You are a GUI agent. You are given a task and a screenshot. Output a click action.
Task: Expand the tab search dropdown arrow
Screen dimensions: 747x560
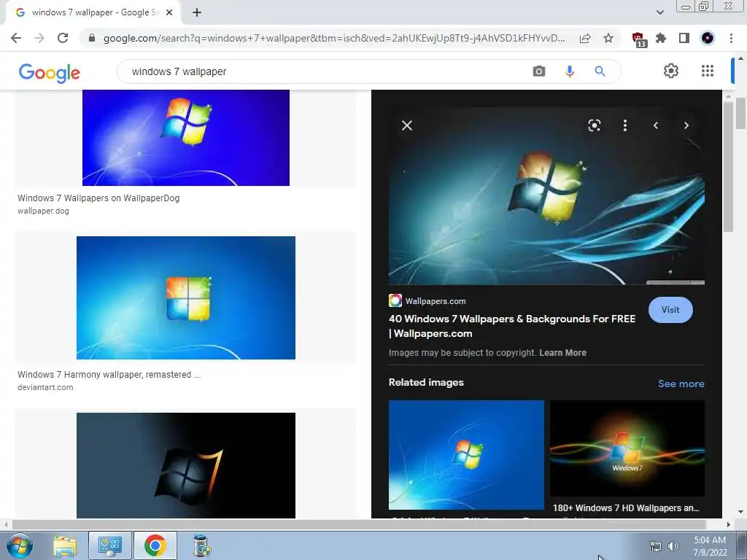[659, 12]
